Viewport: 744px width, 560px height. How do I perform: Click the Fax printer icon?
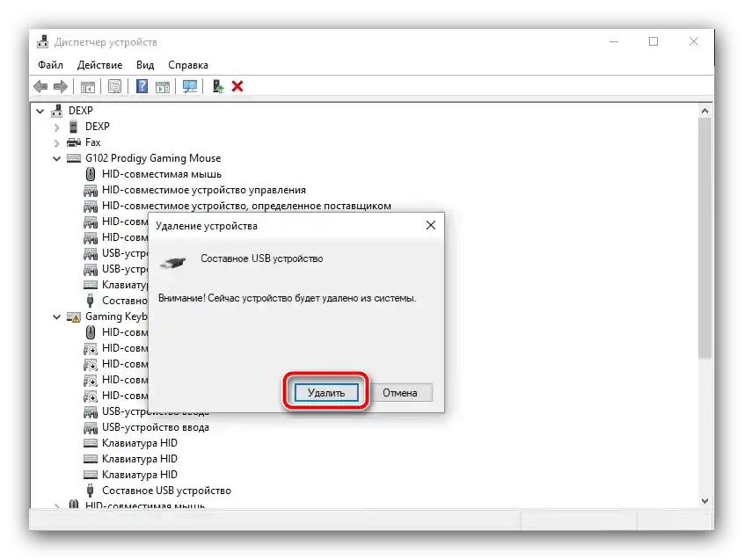[74, 142]
